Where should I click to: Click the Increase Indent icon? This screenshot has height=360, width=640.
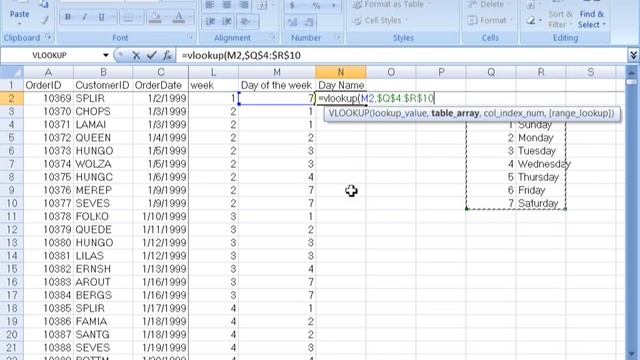click(x=227, y=21)
